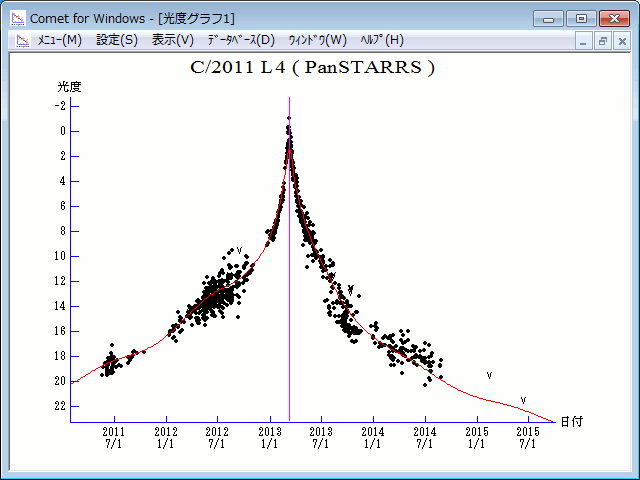Click the 2013 1/1 date axis label
640x480 pixels.
(x=270, y=438)
